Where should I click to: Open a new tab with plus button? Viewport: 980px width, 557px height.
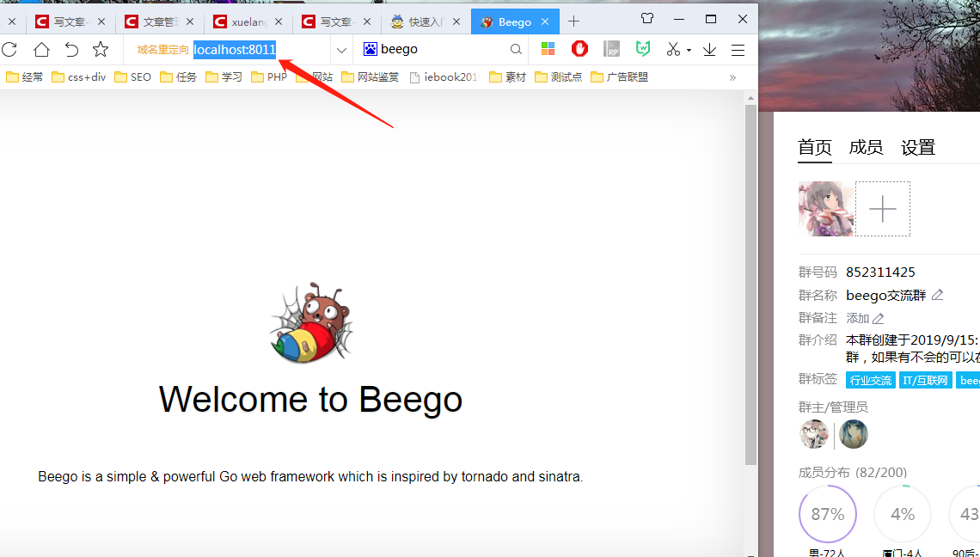[x=573, y=21]
